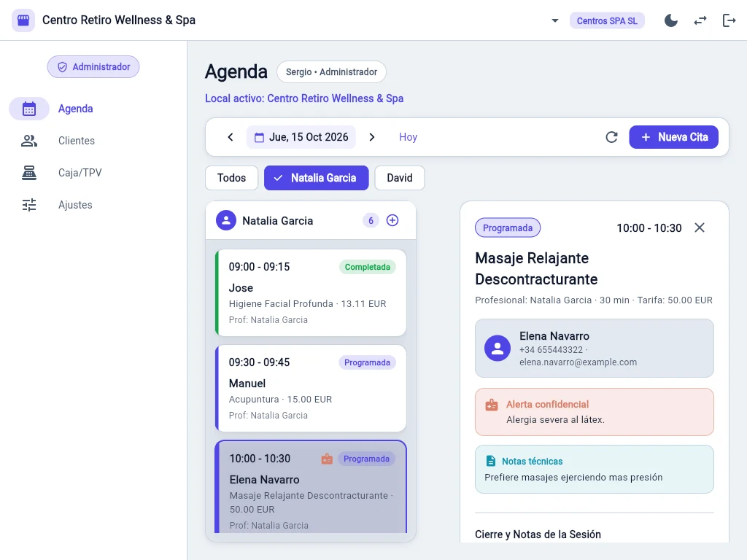This screenshot has width=747, height=560.
Task: Open Ajustes settings sliders icon
Action: point(29,205)
